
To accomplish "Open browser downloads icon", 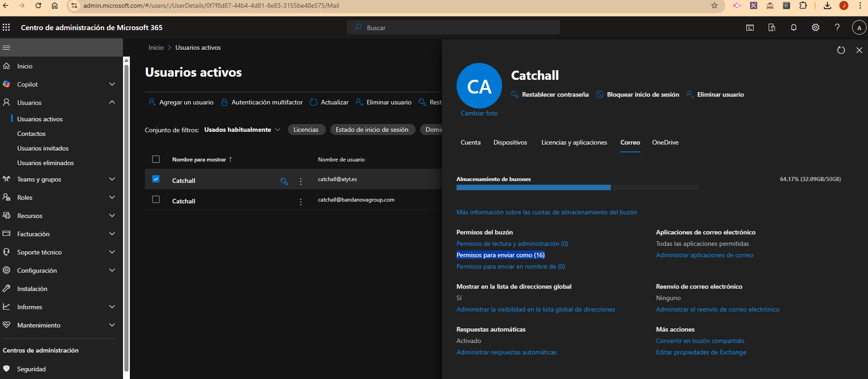I will [x=827, y=5].
